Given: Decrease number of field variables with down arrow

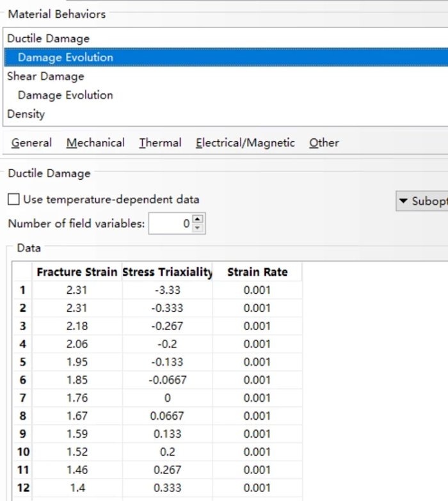Looking at the screenshot, I should tap(198, 228).
